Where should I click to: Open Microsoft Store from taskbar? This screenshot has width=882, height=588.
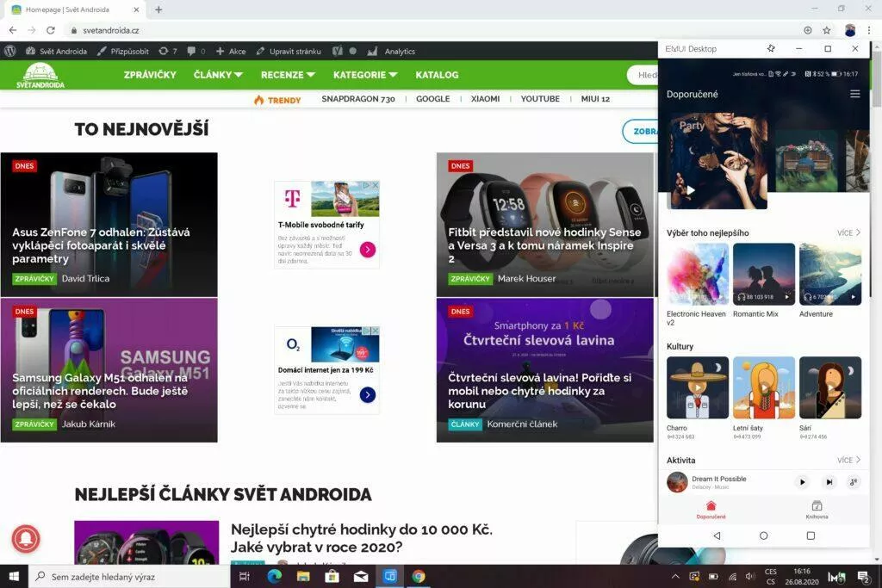(x=332, y=576)
